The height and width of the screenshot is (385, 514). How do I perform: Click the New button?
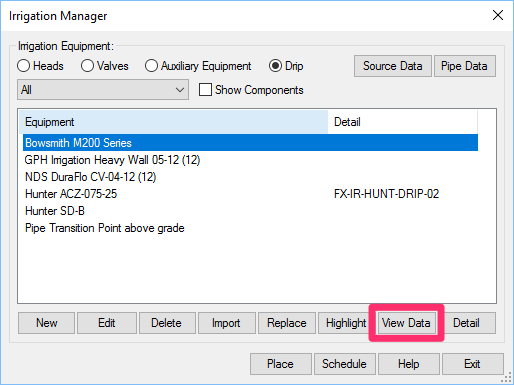click(x=47, y=323)
